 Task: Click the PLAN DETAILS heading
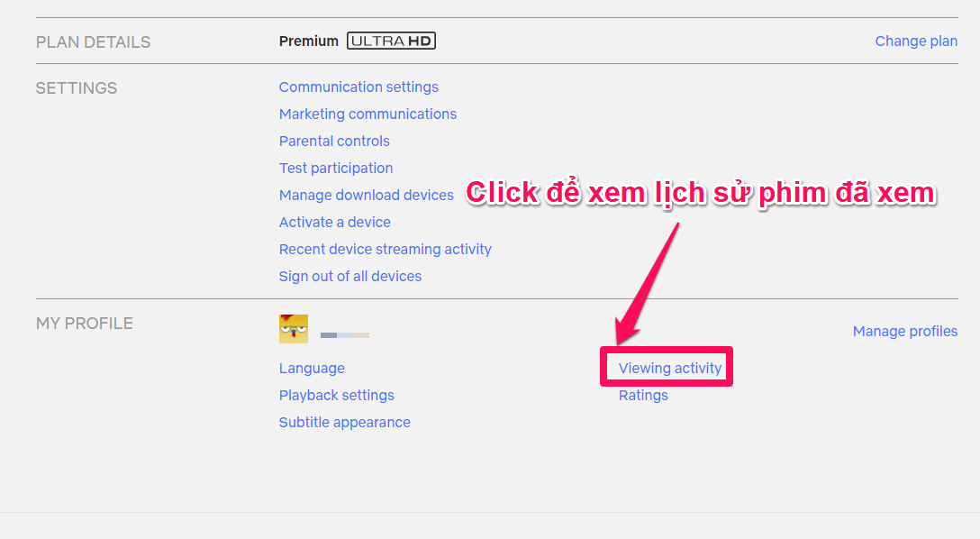[93, 41]
